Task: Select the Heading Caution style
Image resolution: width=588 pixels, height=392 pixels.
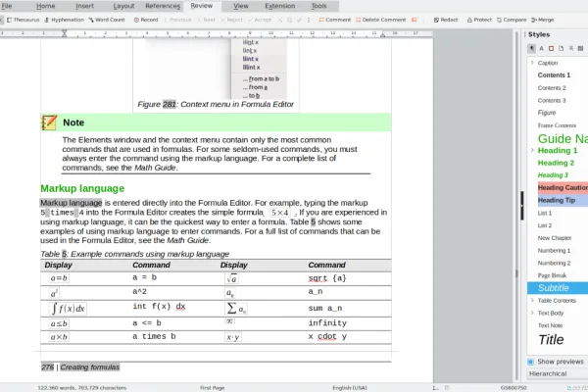Action: (563, 187)
